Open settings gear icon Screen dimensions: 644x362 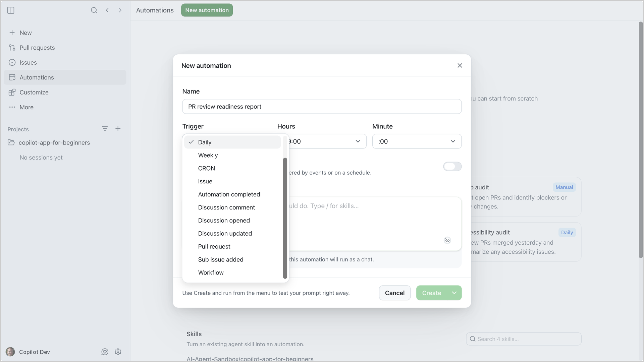tap(118, 352)
